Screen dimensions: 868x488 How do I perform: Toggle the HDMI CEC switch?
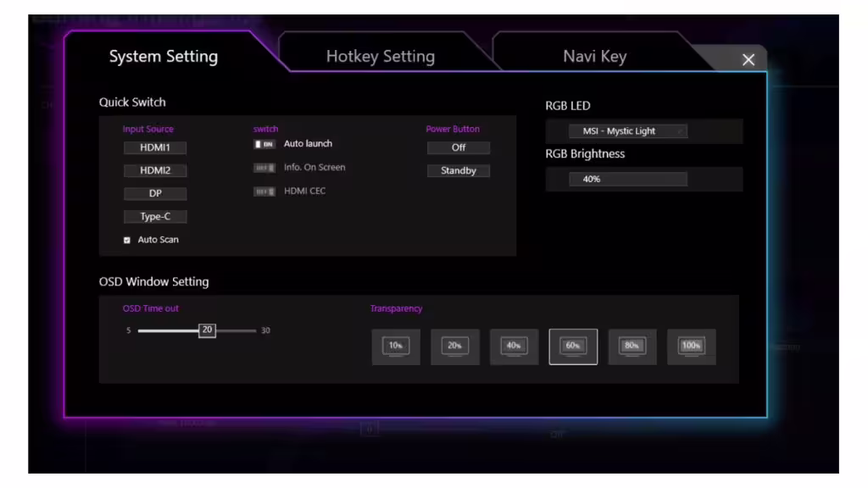[264, 191]
